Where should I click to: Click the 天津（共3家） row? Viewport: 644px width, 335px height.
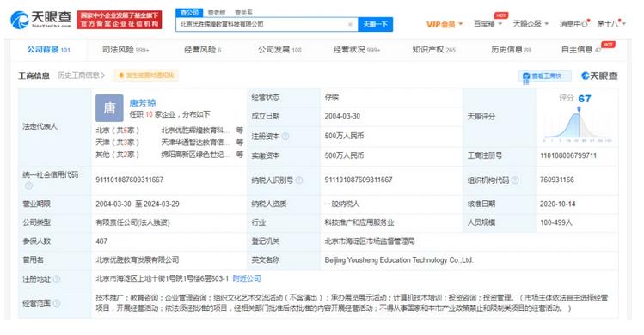118,142
